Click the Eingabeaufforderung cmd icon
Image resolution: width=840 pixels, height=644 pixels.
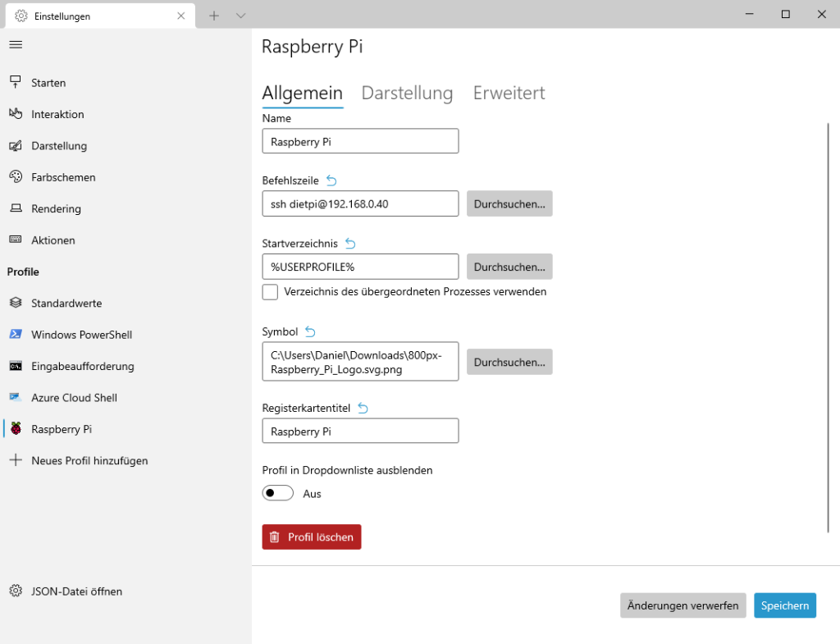pyautogui.click(x=16, y=366)
